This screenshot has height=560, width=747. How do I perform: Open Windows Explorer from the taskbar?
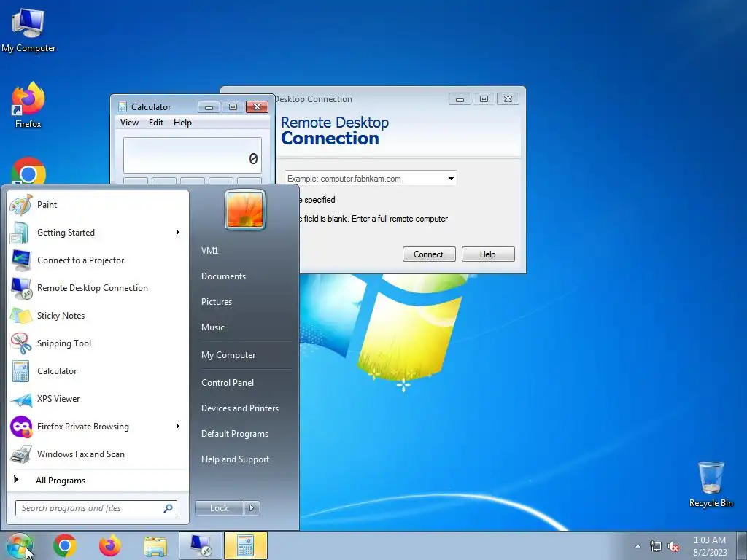155,545
